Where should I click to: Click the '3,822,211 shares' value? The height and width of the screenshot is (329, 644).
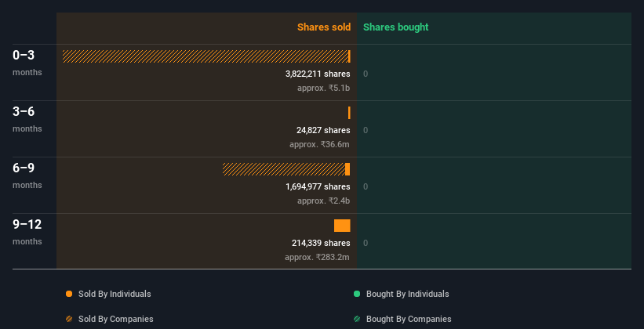pyautogui.click(x=318, y=74)
